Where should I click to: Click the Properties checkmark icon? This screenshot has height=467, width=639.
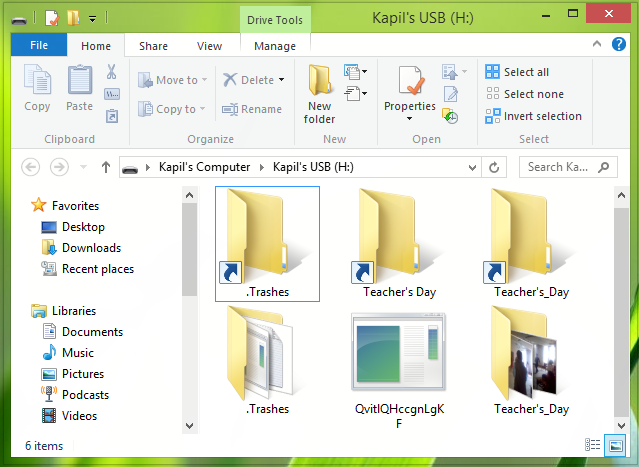pos(410,81)
